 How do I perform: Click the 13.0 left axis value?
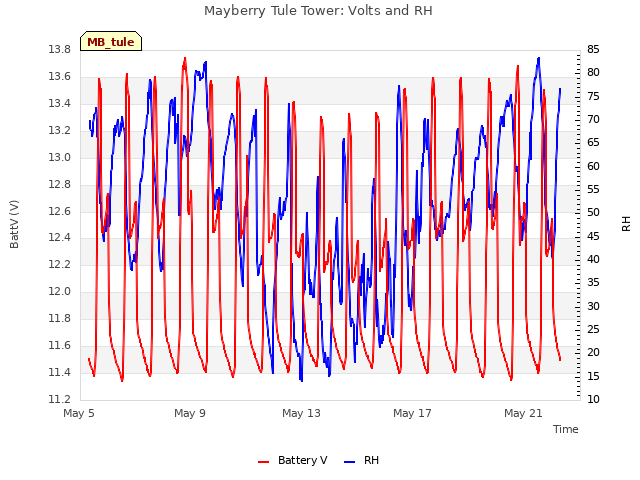coord(59,158)
